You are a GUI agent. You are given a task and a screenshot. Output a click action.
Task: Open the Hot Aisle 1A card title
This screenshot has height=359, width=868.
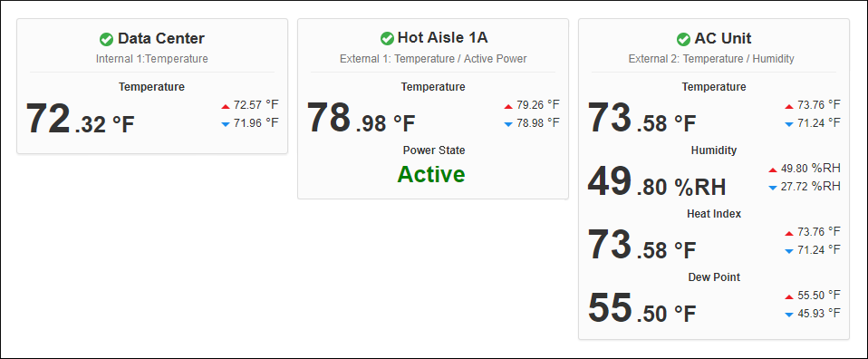tap(443, 38)
